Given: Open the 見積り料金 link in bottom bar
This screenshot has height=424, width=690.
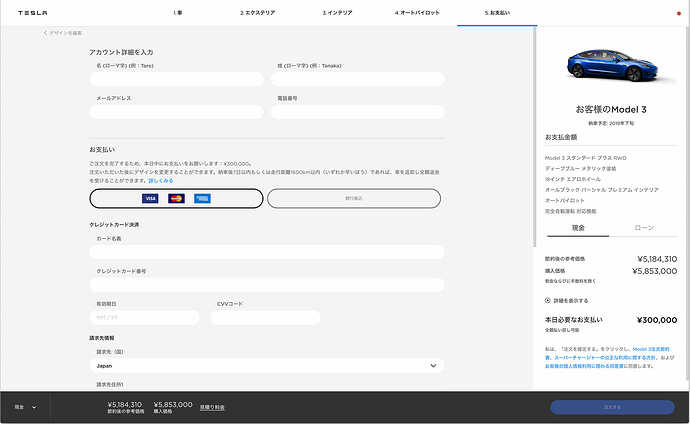Looking at the screenshot, I should (212, 408).
